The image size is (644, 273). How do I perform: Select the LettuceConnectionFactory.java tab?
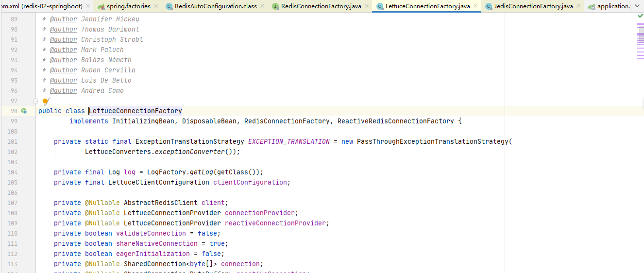click(x=427, y=6)
